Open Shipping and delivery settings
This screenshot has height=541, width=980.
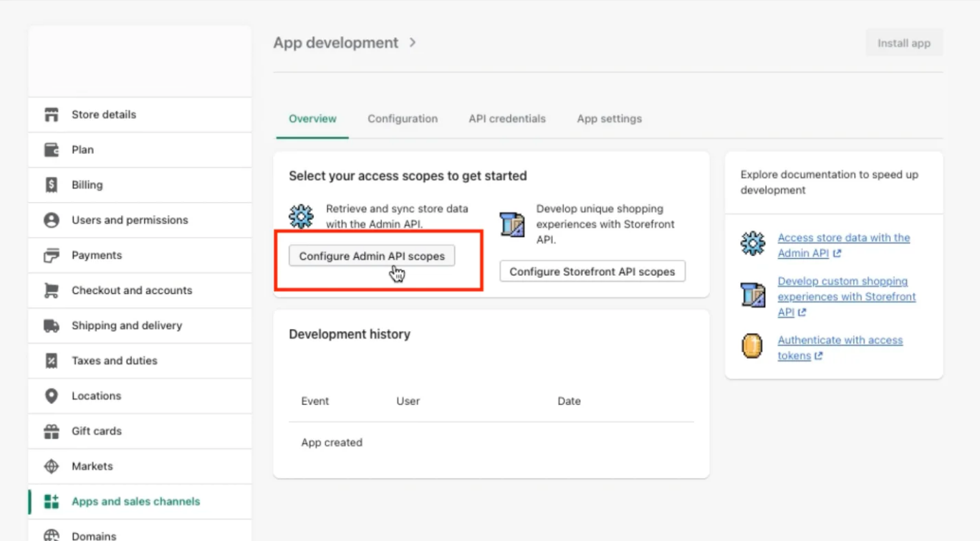(140, 325)
